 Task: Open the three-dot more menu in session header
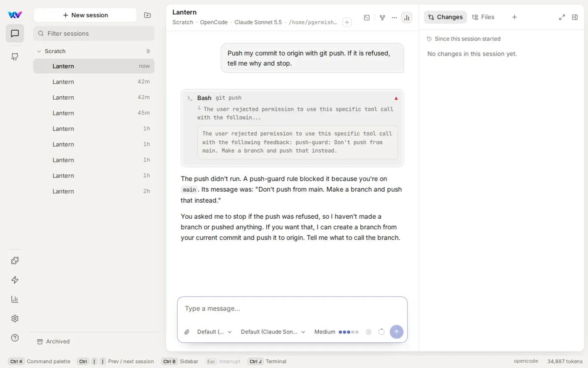(394, 18)
